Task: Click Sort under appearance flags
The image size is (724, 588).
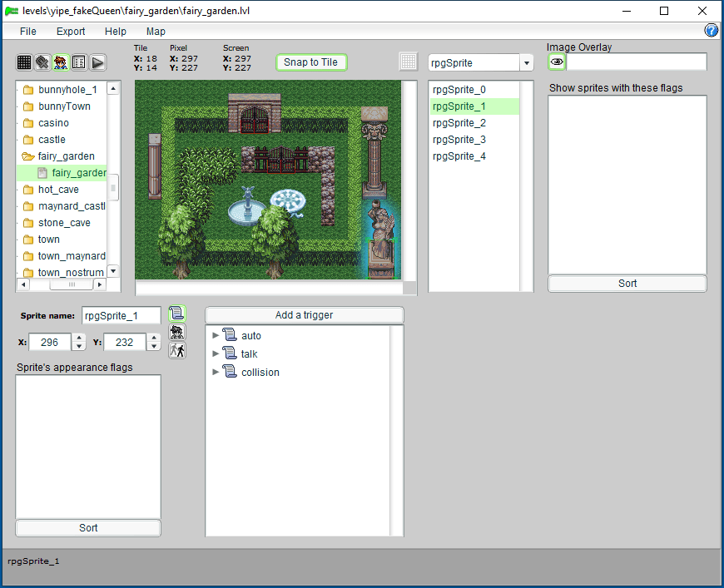Action: (88, 528)
